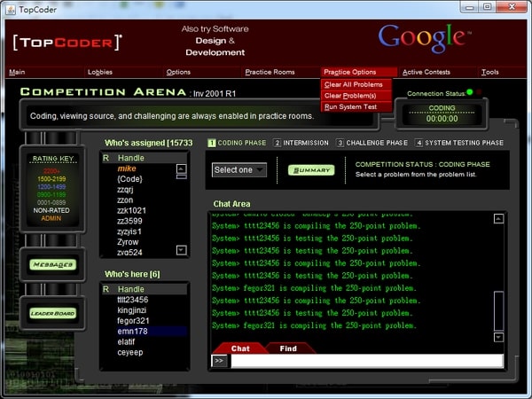Image resolution: width=532 pixels, height=399 pixels.
Task: Click the Summary button
Action: [x=311, y=170]
